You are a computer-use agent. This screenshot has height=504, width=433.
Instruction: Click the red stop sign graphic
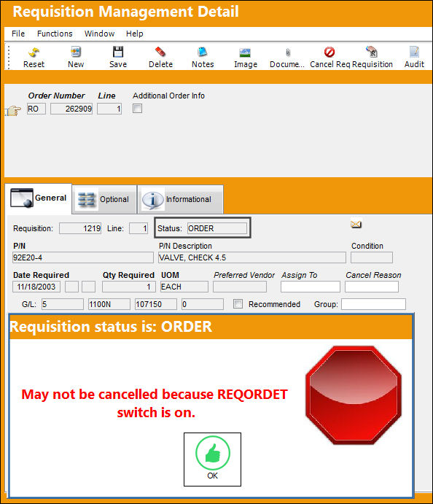pyautogui.click(x=354, y=395)
